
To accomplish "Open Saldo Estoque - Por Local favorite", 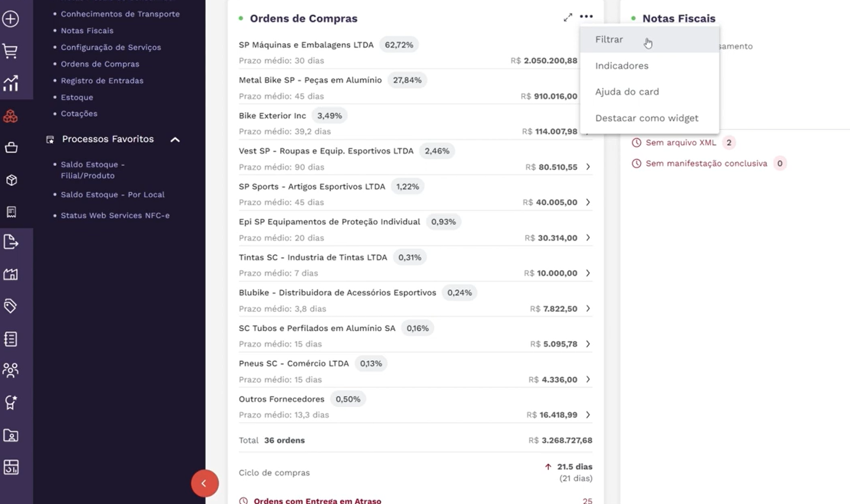I will click(113, 194).
